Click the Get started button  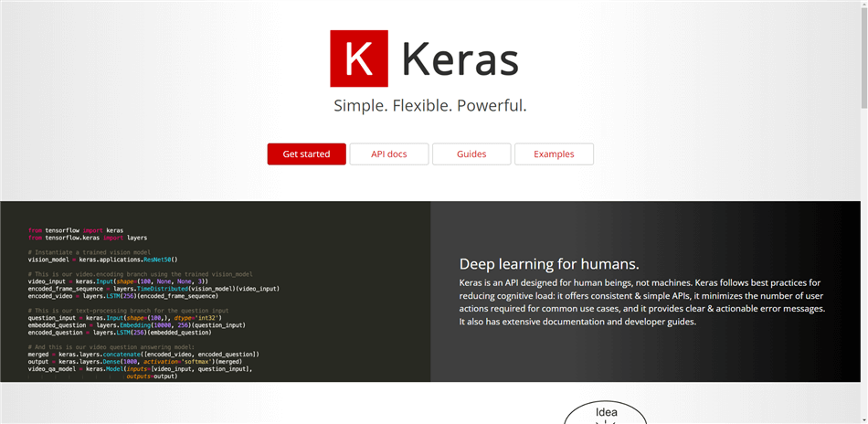[x=307, y=154]
